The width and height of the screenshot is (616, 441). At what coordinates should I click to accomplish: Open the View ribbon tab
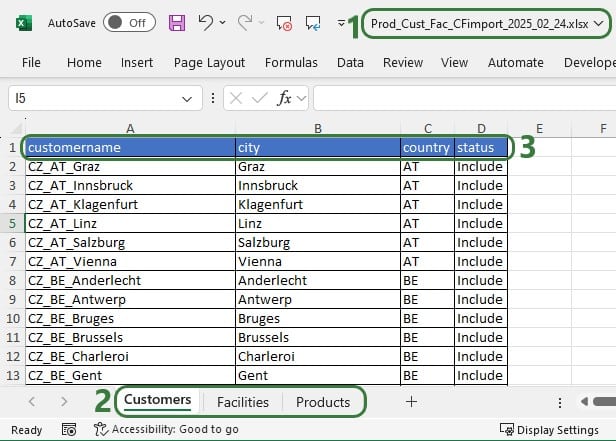(454, 62)
